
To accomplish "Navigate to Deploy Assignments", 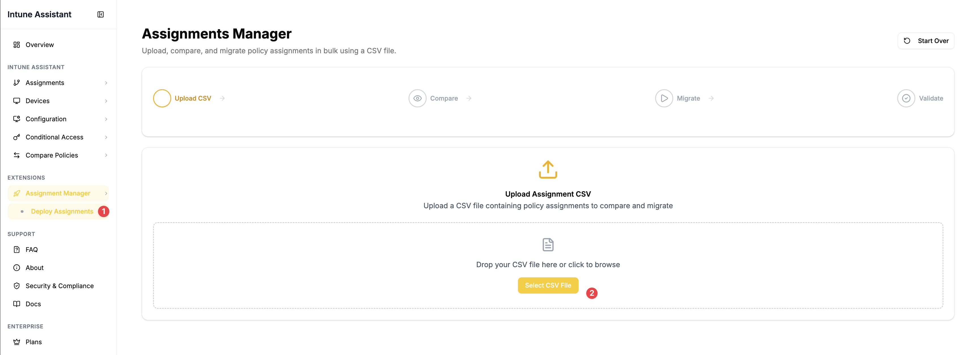I will click(x=62, y=211).
